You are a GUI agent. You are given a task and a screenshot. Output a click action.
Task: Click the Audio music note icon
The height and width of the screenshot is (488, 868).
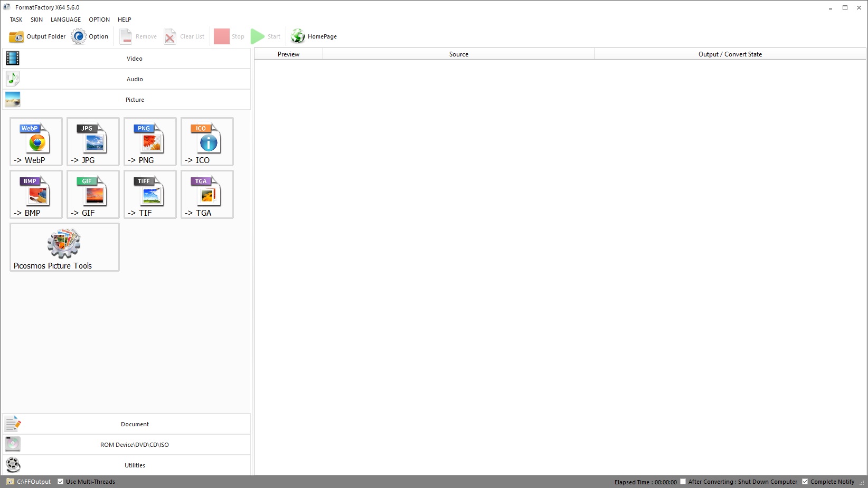pos(13,79)
